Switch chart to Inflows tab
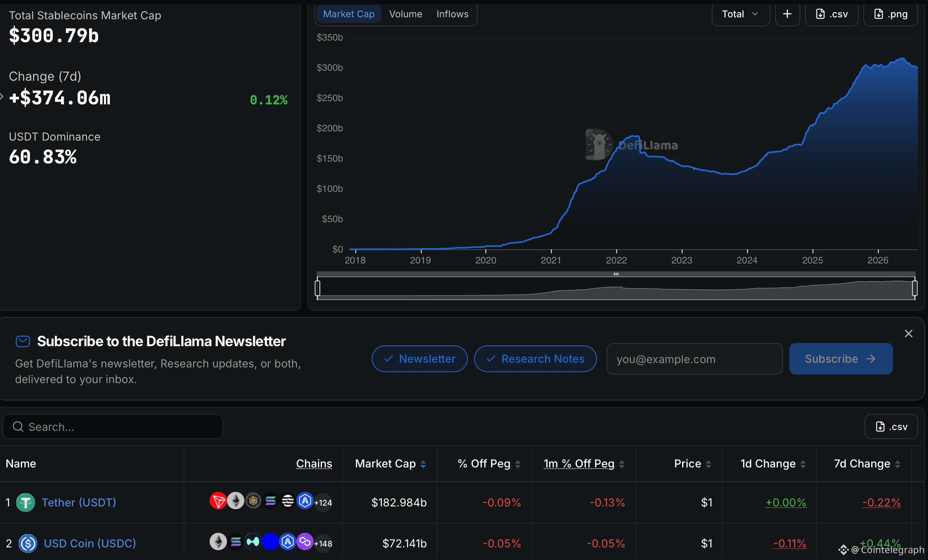This screenshot has height=560, width=928. (452, 14)
